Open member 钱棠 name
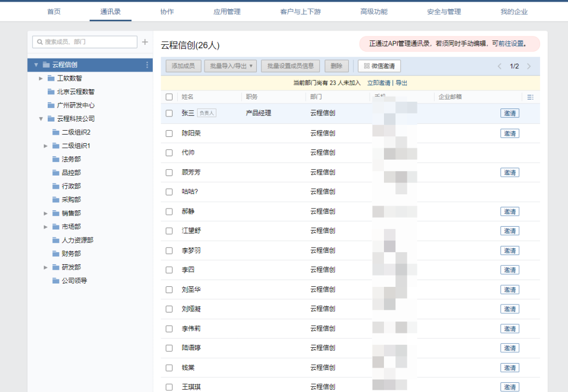The width and height of the screenshot is (568, 392). 188,368
